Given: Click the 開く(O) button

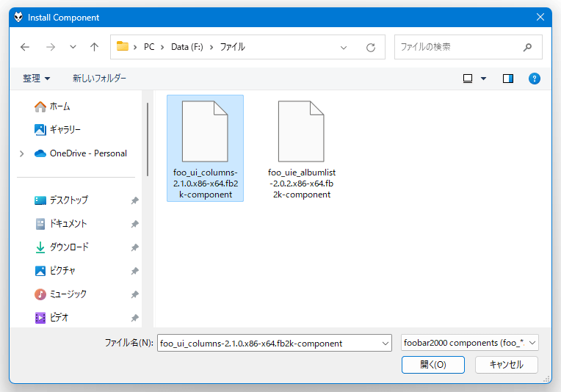Looking at the screenshot, I should [x=433, y=364].
